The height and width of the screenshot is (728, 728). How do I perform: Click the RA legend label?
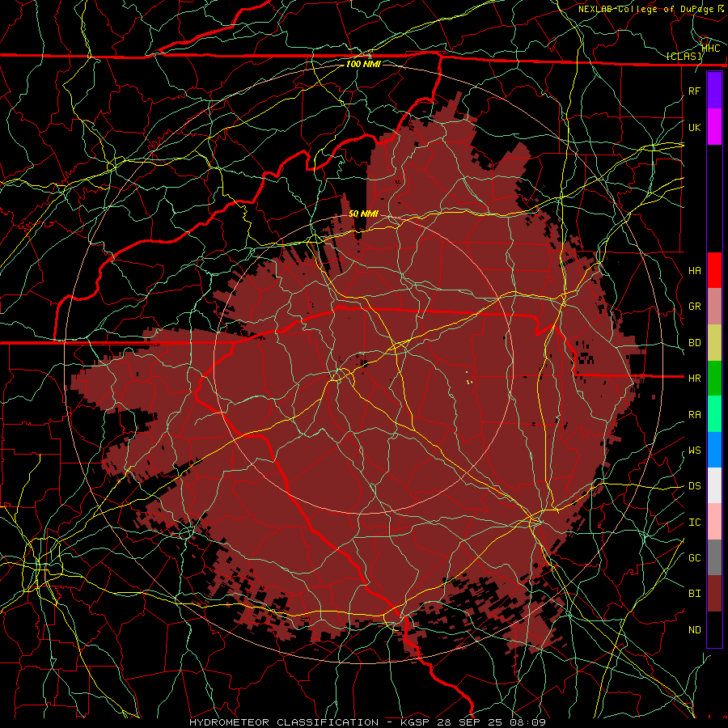point(694,414)
